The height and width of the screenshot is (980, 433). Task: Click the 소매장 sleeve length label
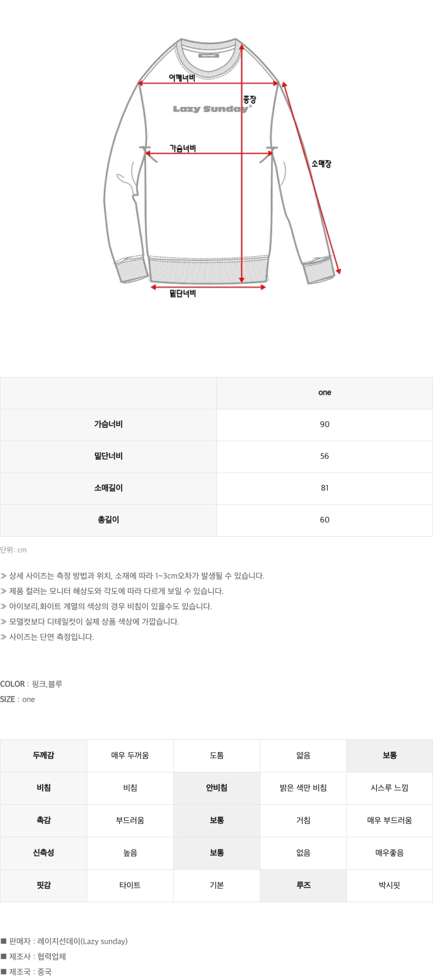(321, 164)
